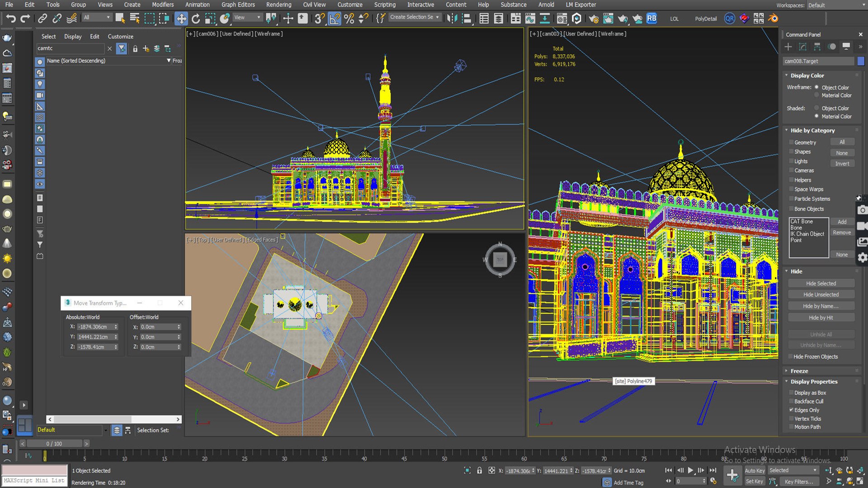Open the Selected key filter dropdown

pos(793,470)
